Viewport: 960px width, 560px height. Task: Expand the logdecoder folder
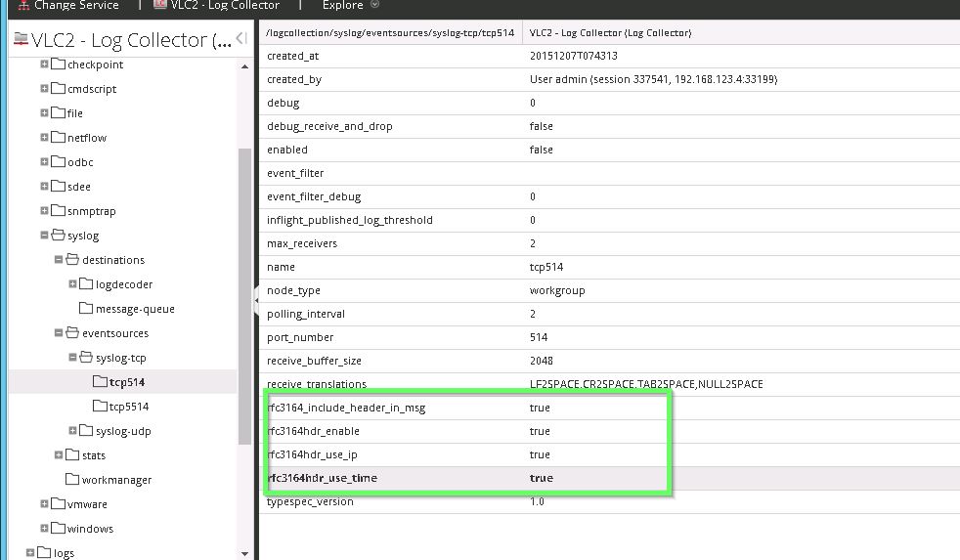(x=72, y=284)
